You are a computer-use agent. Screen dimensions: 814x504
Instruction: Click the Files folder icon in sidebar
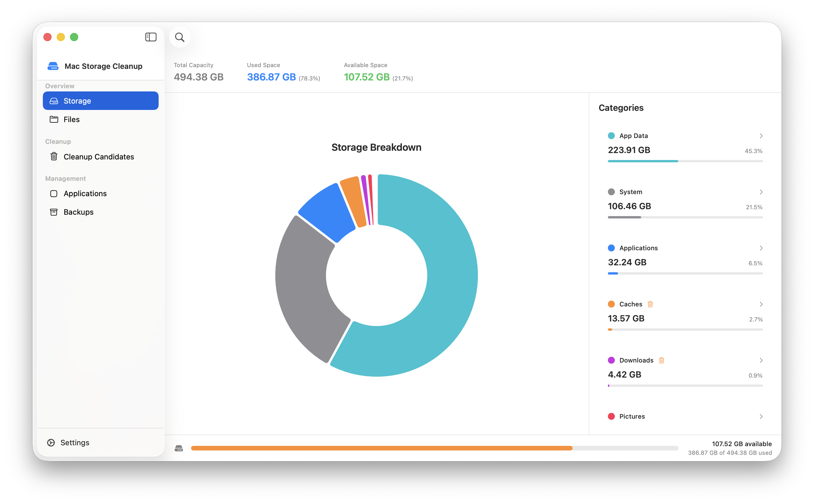click(54, 119)
